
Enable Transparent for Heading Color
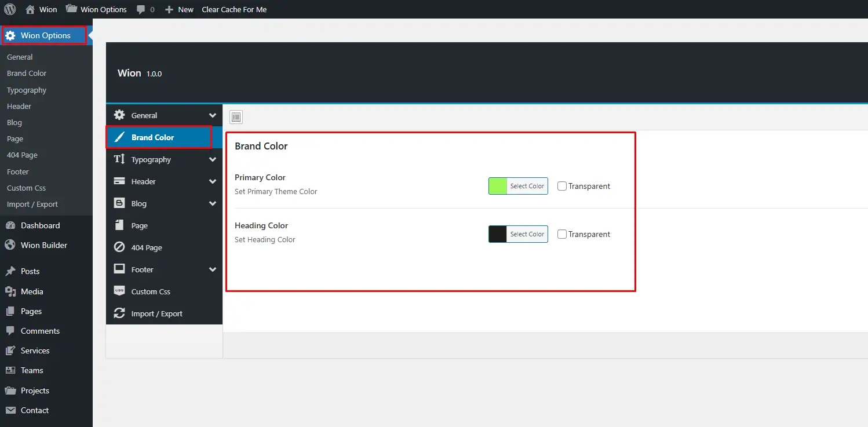click(562, 234)
